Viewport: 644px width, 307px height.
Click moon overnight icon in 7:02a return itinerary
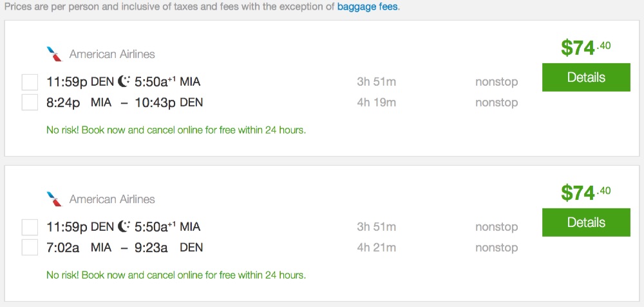[x=124, y=227]
